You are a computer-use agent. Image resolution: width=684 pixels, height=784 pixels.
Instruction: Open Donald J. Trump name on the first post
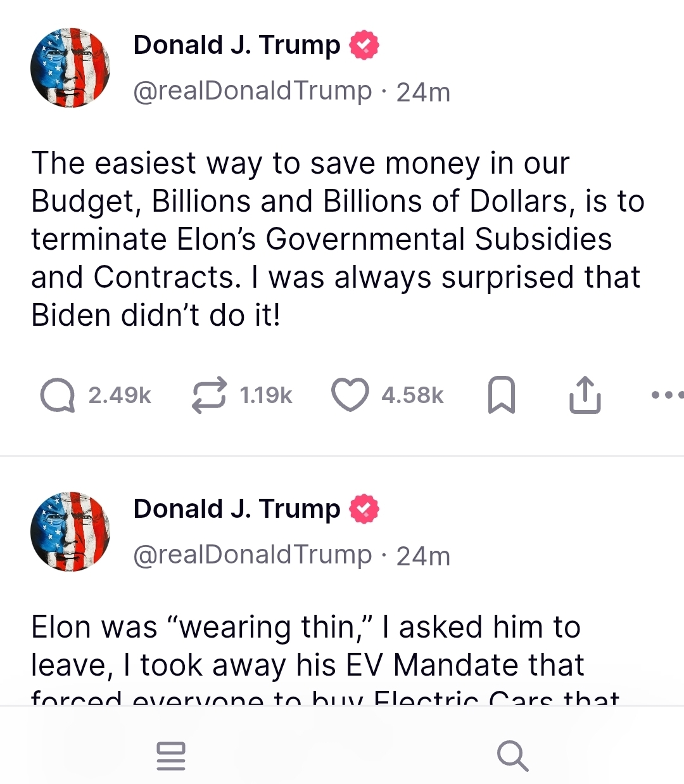[237, 46]
